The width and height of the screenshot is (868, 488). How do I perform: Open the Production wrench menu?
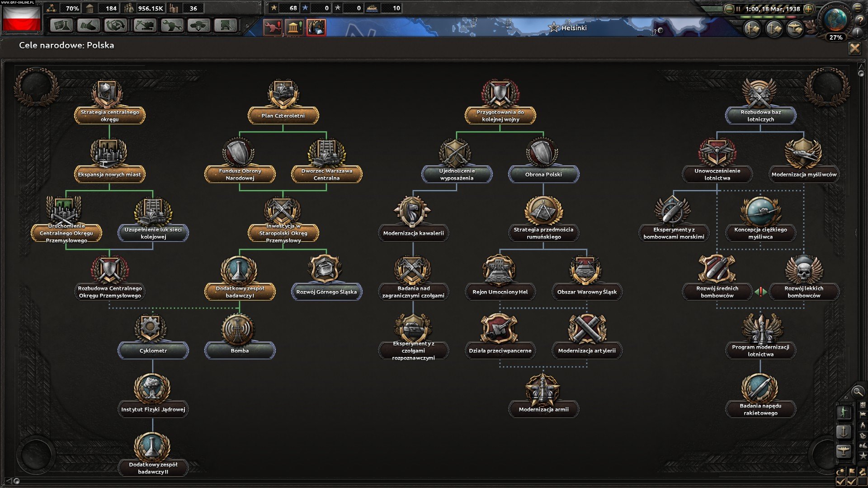pos(172,25)
